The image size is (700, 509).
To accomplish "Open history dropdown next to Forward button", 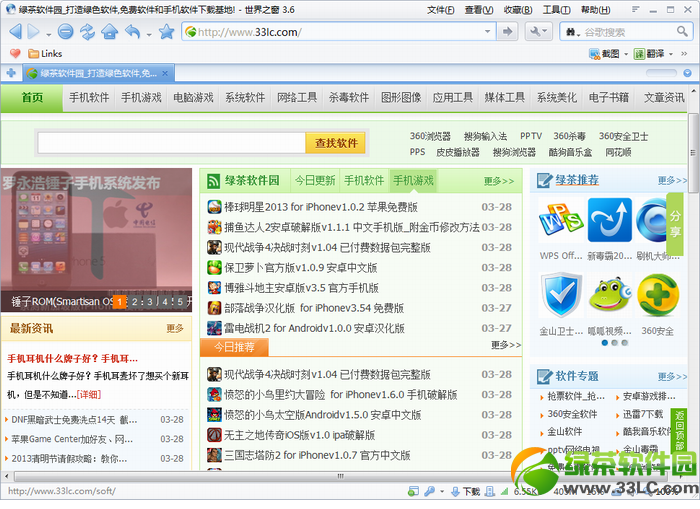I will point(49,34).
